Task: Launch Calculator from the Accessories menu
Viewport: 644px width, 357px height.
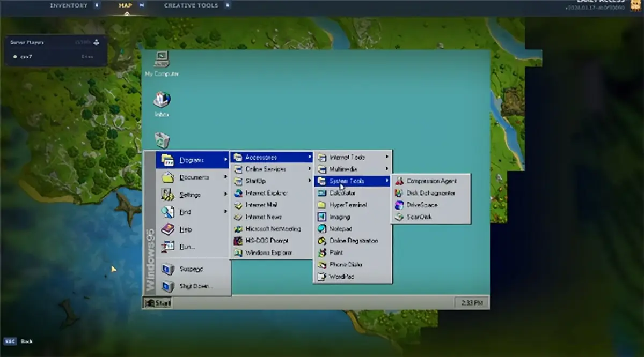Action: 342,193
